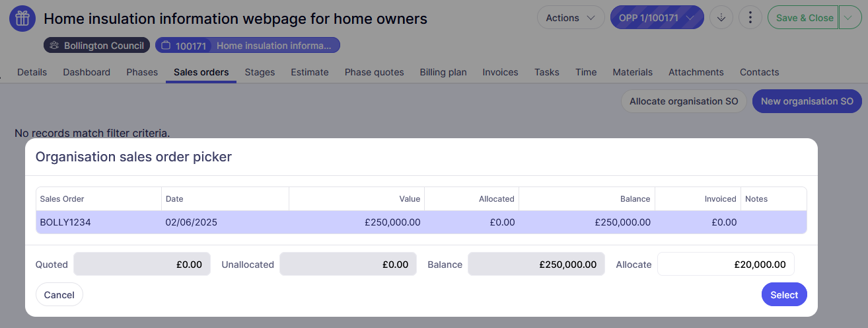This screenshot has width=868, height=328.
Task: Open the OPP 1/100171 dropdown
Action: coord(657,18)
